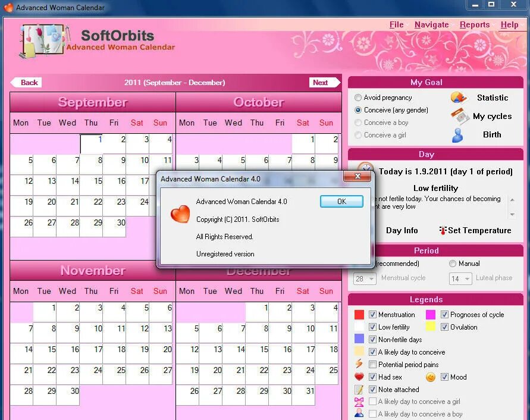The width and height of the screenshot is (530, 420).
Task: Select Conceive (any gender) goal
Action: tap(358, 110)
